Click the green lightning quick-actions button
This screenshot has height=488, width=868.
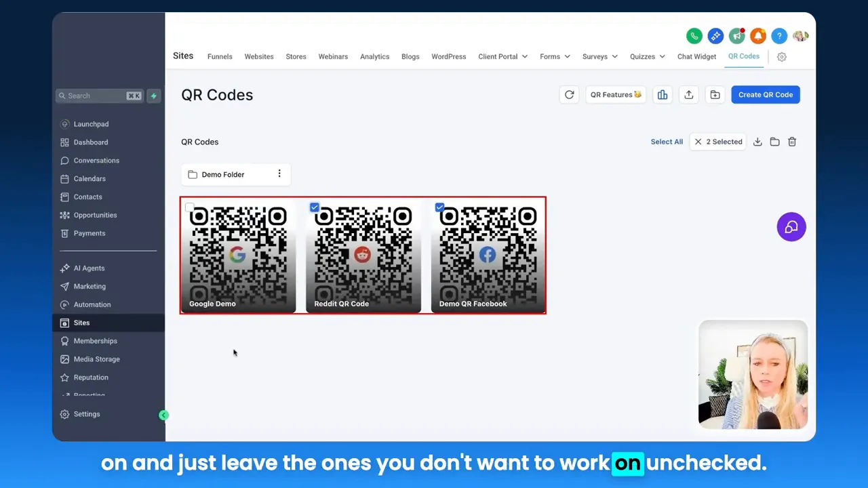(x=153, y=96)
